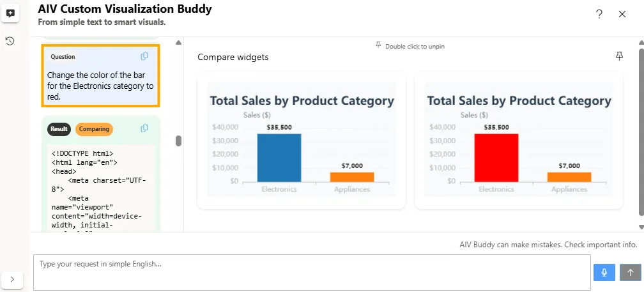Image resolution: width=644 pixels, height=292 pixels.
Task: Select the blue Electronics bar chart thumbnail
Action: click(302, 140)
